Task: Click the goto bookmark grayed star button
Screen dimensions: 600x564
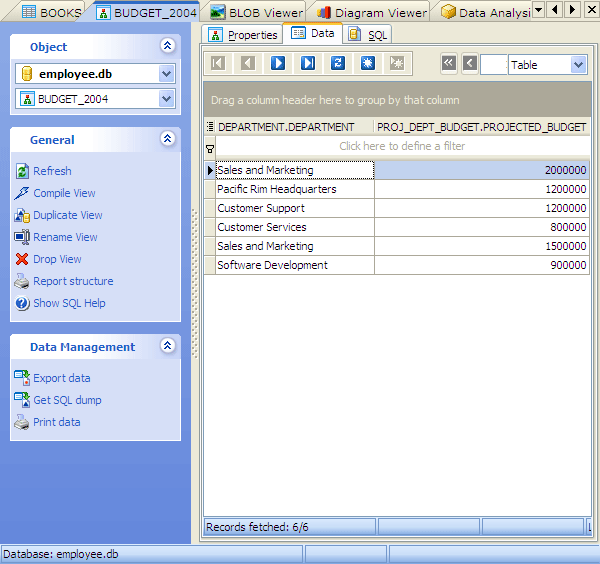Action: (x=397, y=63)
